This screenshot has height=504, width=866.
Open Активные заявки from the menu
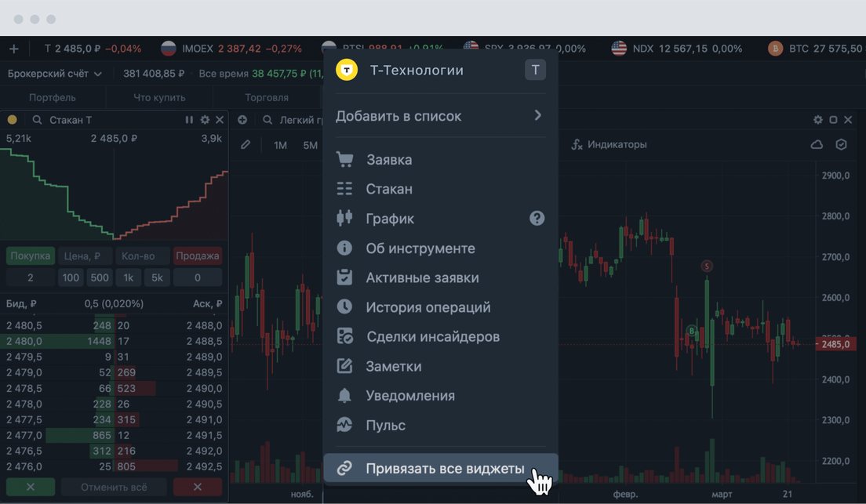tap(440, 277)
